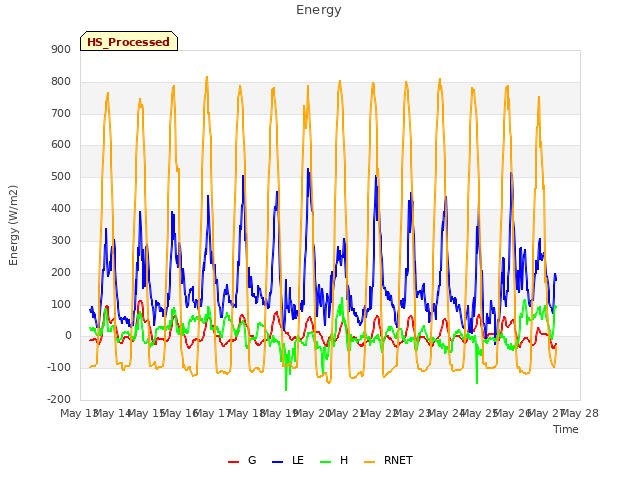Click the 500 y-axis tick value
This screenshot has width=640, height=480.
[61, 177]
